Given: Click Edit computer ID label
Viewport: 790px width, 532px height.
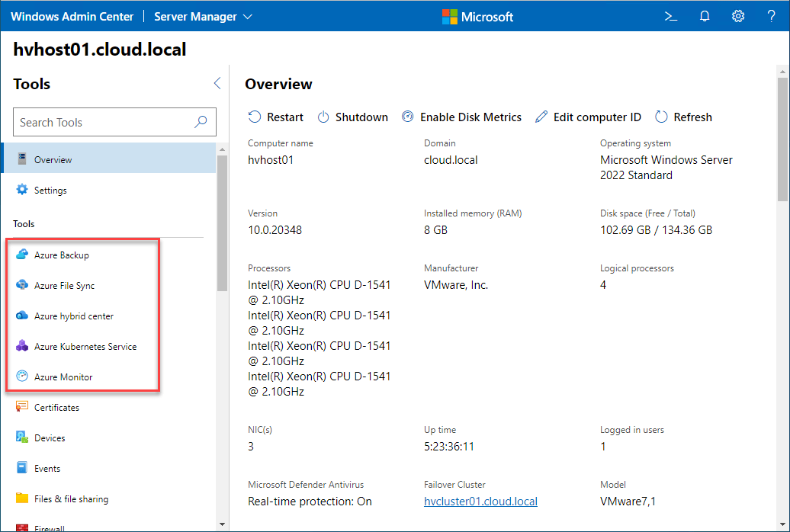Looking at the screenshot, I should pyautogui.click(x=597, y=117).
